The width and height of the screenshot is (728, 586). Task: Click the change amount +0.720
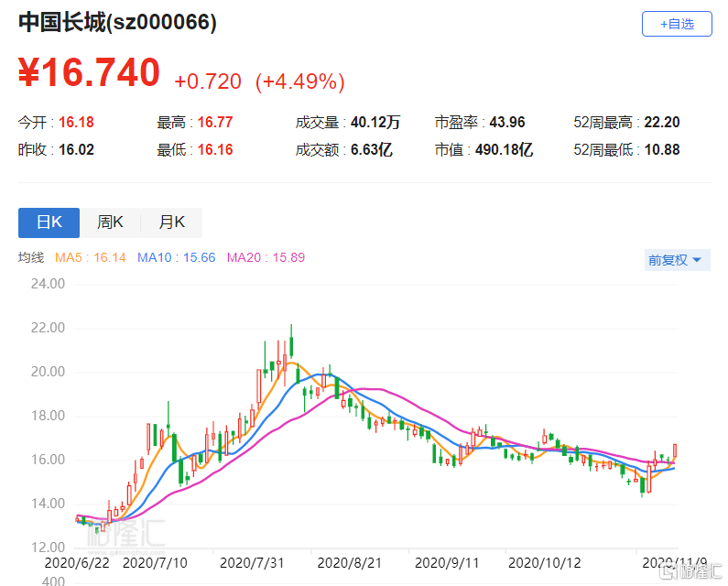[x=208, y=81]
